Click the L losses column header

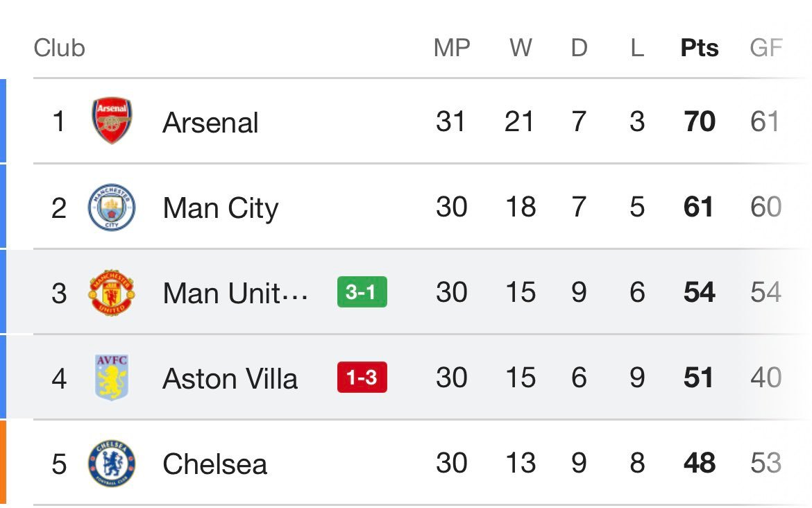pos(637,48)
